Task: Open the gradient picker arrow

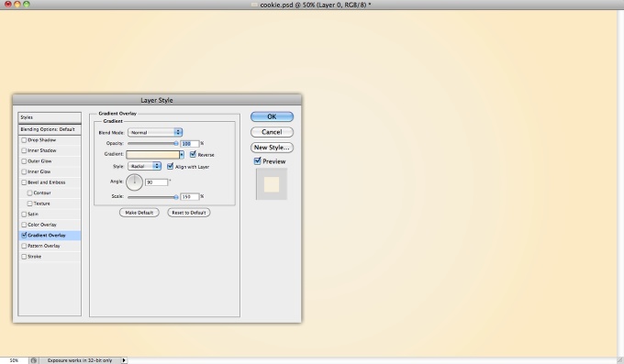Action: tap(182, 154)
